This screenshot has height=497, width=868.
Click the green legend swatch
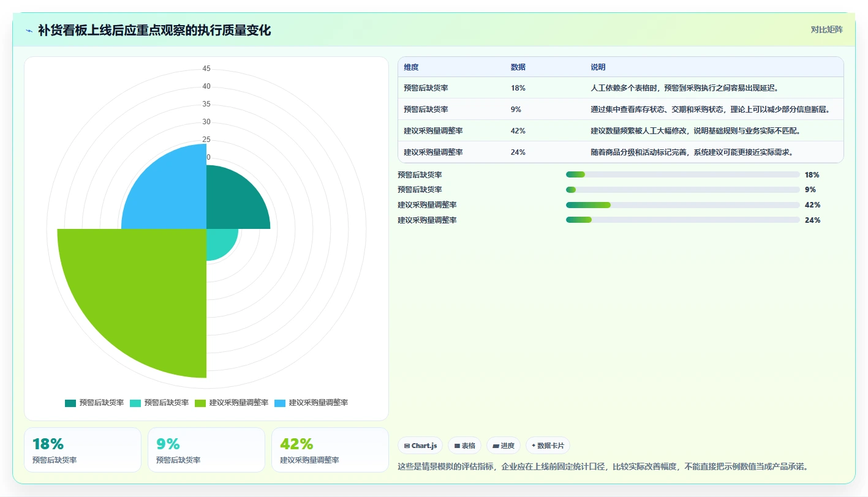[x=200, y=403]
